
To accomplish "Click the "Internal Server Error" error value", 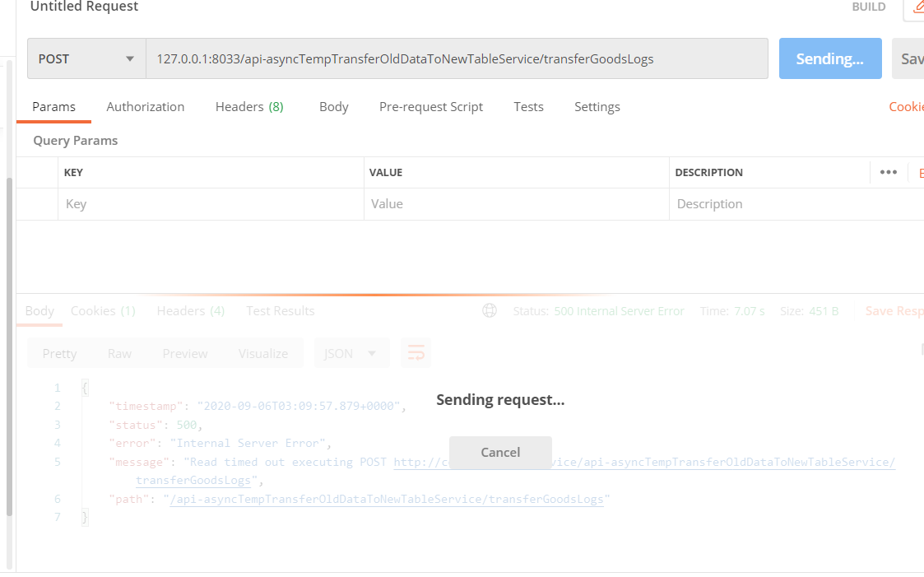I will [248, 443].
